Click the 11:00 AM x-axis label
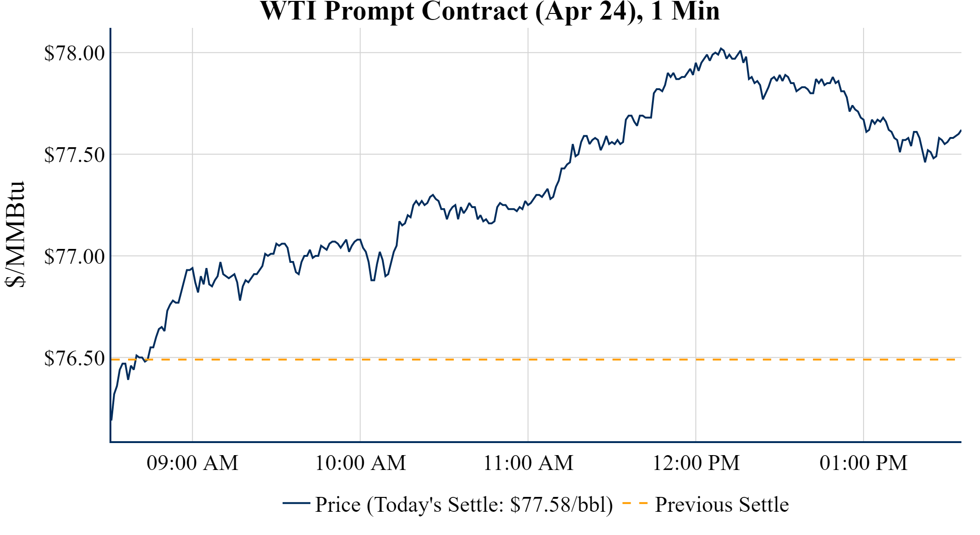Viewport: 980px width, 535px height. point(528,463)
